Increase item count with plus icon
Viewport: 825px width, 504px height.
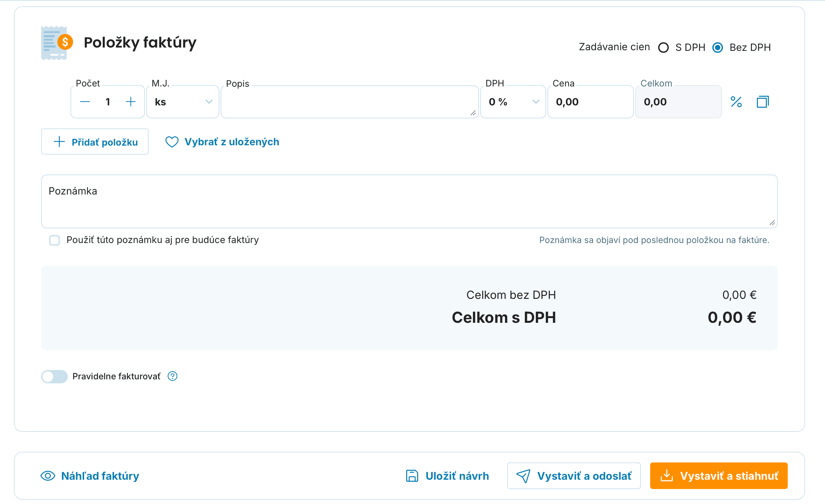[x=131, y=102]
